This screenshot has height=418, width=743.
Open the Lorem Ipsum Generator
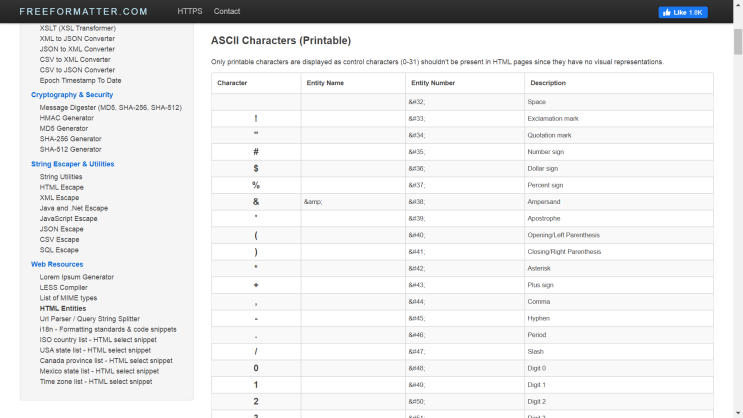tap(77, 276)
